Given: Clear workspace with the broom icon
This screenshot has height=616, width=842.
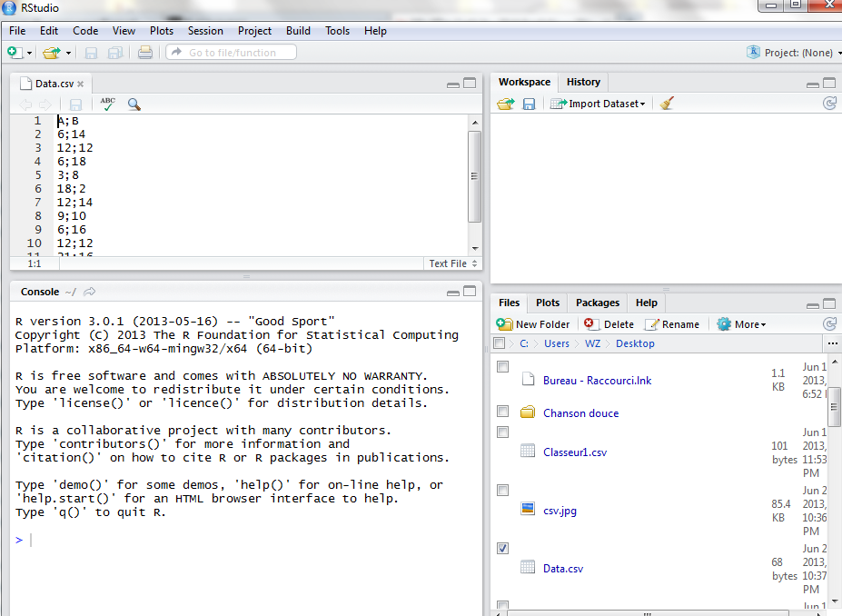Looking at the screenshot, I should click(x=667, y=103).
